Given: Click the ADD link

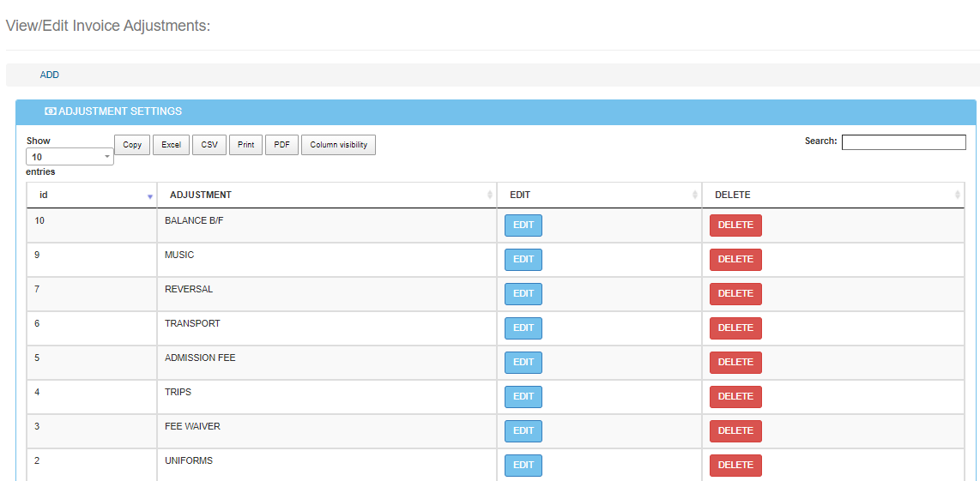Looking at the screenshot, I should (x=49, y=75).
